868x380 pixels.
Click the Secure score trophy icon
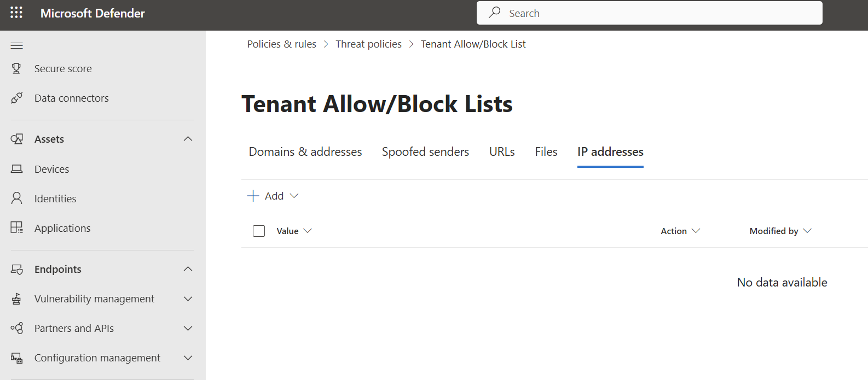(16, 68)
